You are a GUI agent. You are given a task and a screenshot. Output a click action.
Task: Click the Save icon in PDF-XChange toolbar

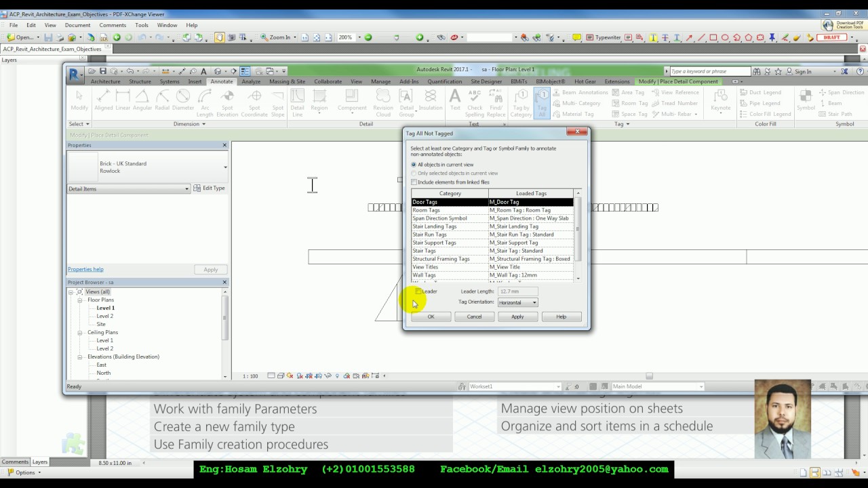point(48,37)
